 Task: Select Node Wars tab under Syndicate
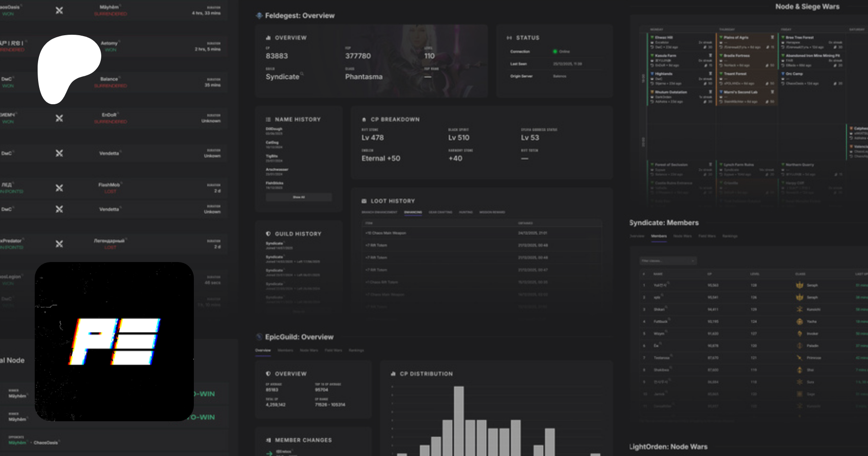(682, 236)
